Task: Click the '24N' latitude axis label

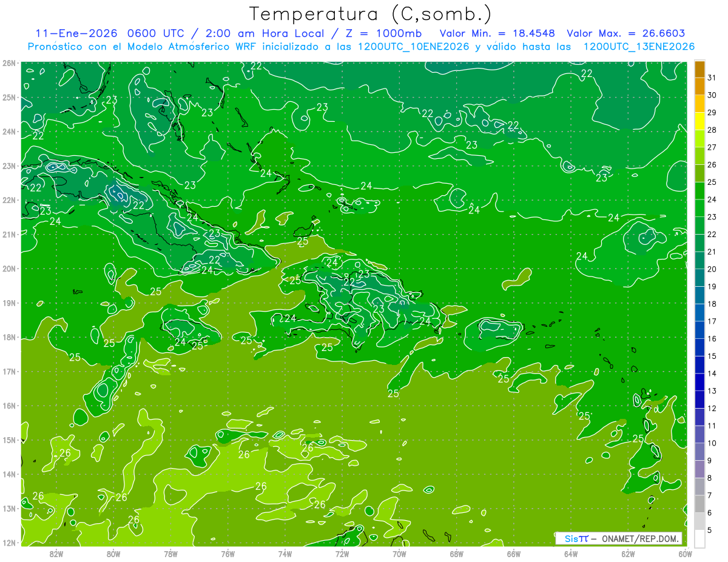Action: coord(9,132)
